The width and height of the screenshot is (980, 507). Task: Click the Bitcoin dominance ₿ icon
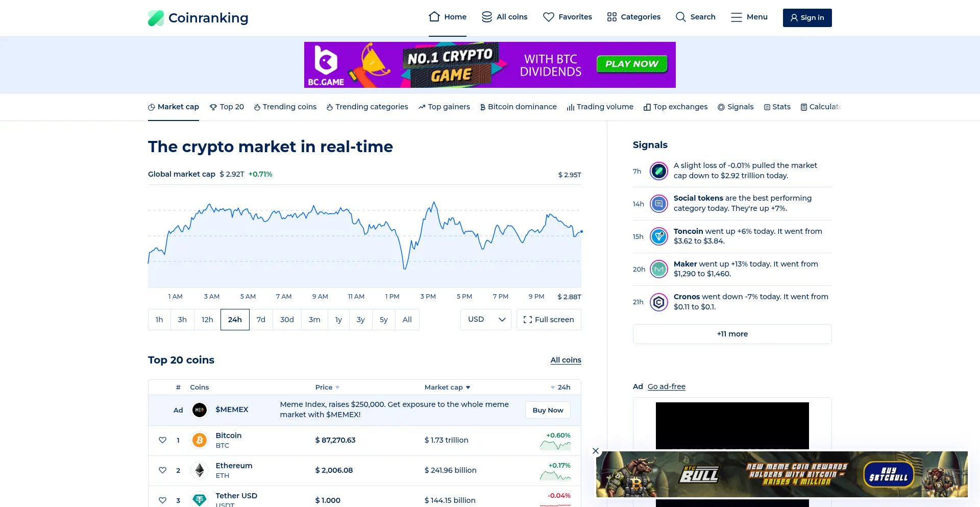coord(482,107)
